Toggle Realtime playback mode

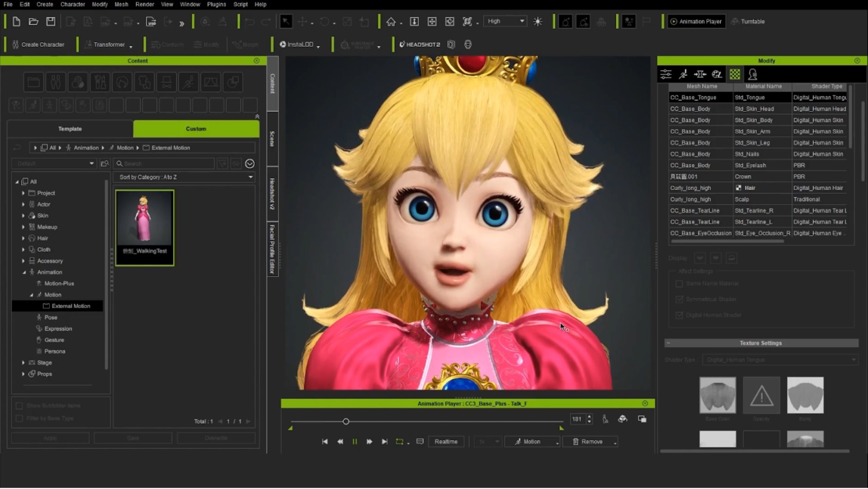pos(446,442)
